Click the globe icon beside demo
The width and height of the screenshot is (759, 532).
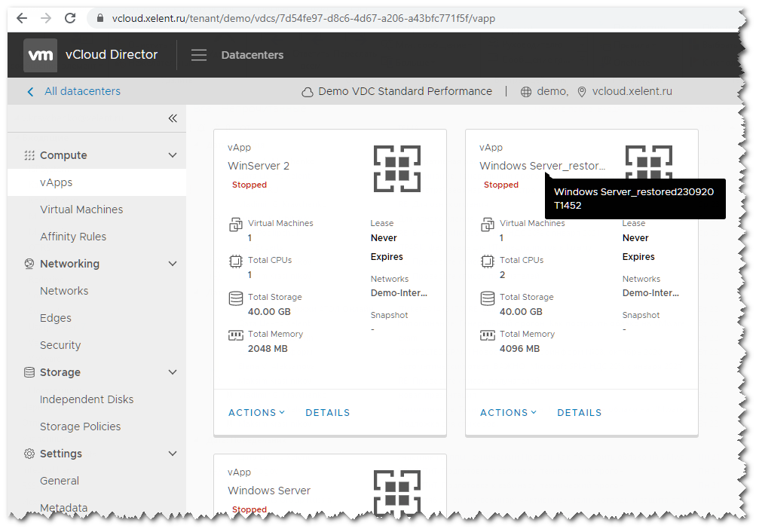click(526, 92)
